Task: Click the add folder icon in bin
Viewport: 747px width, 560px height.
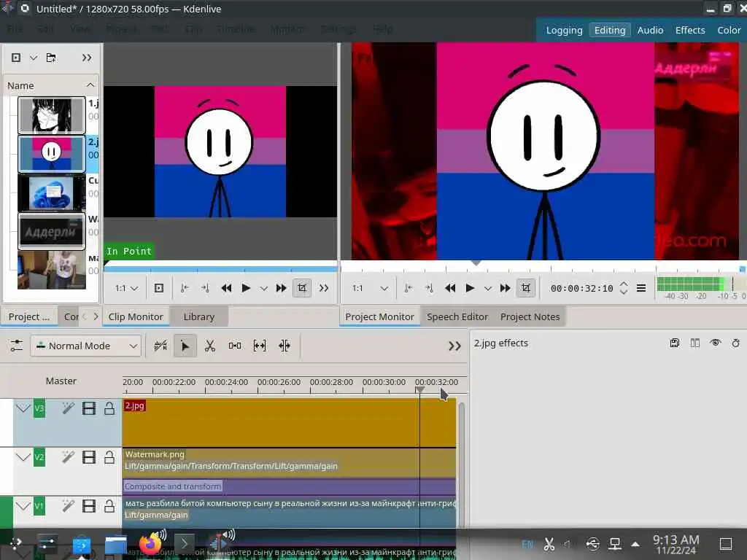Action: click(51, 58)
